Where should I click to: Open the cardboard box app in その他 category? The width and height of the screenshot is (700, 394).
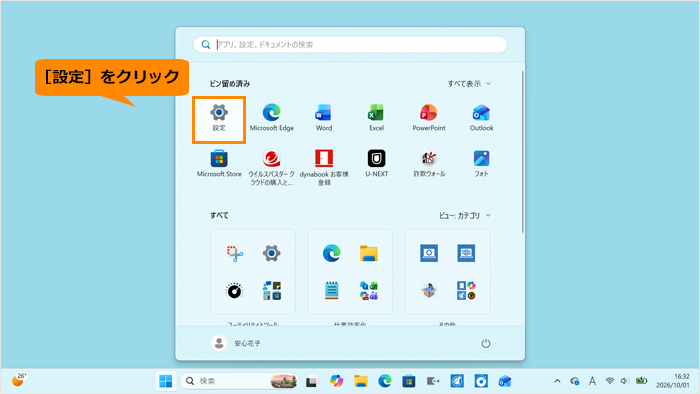click(x=429, y=290)
